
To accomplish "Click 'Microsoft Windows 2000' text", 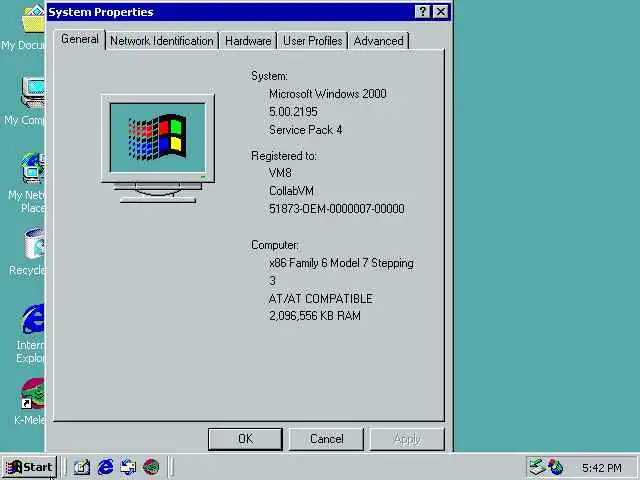I will point(327,94).
